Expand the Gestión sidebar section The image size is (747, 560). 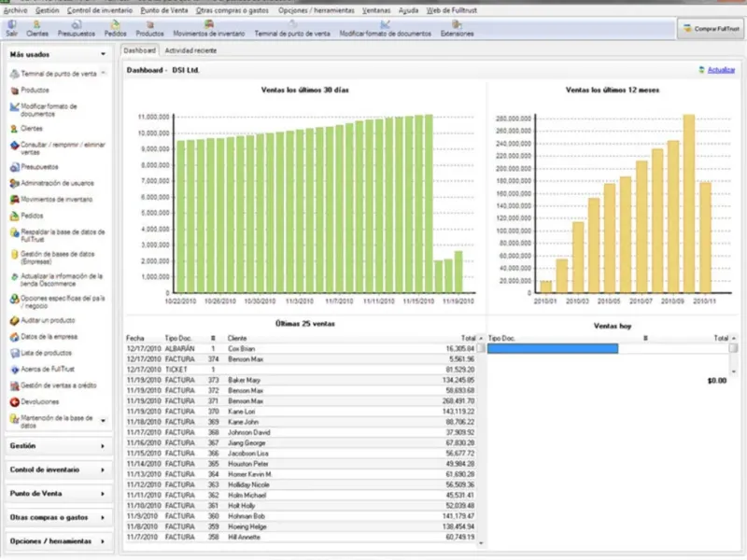[x=58, y=446]
